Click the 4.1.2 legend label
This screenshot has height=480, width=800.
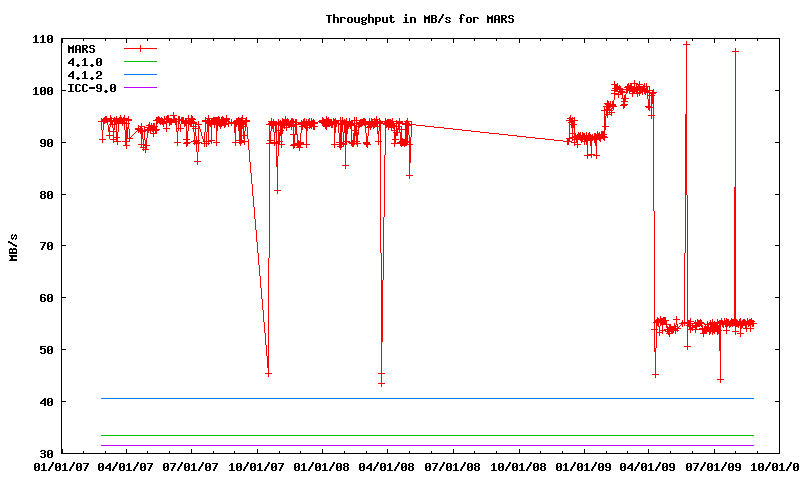tap(83, 75)
